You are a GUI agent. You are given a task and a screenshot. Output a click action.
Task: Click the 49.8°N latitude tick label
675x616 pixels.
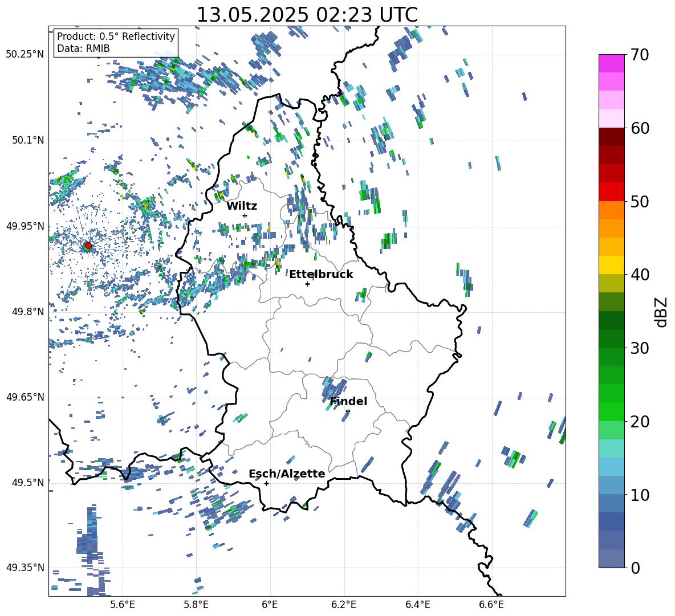(x=27, y=312)
